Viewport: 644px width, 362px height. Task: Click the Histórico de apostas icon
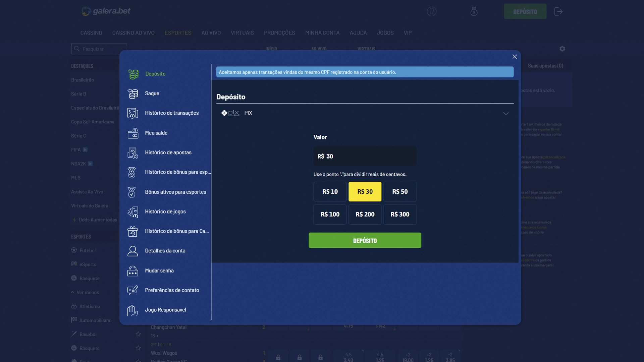(x=133, y=153)
